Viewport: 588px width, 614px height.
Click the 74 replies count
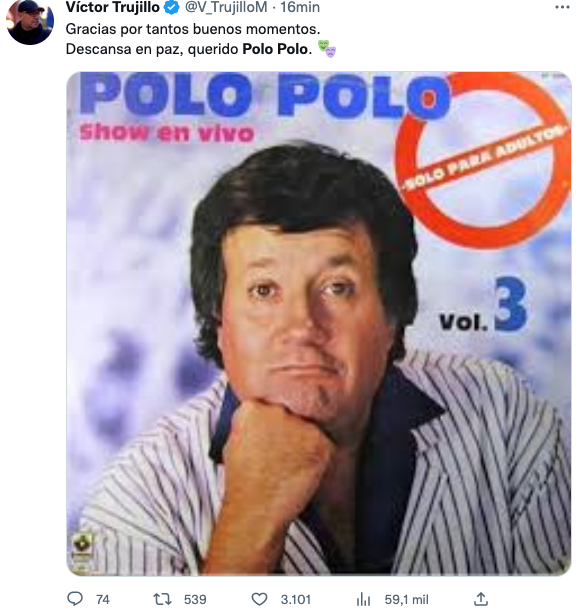103,600
